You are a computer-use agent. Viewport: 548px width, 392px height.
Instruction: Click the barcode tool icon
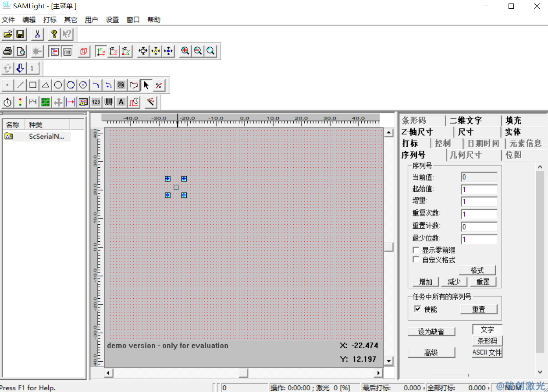click(x=108, y=102)
